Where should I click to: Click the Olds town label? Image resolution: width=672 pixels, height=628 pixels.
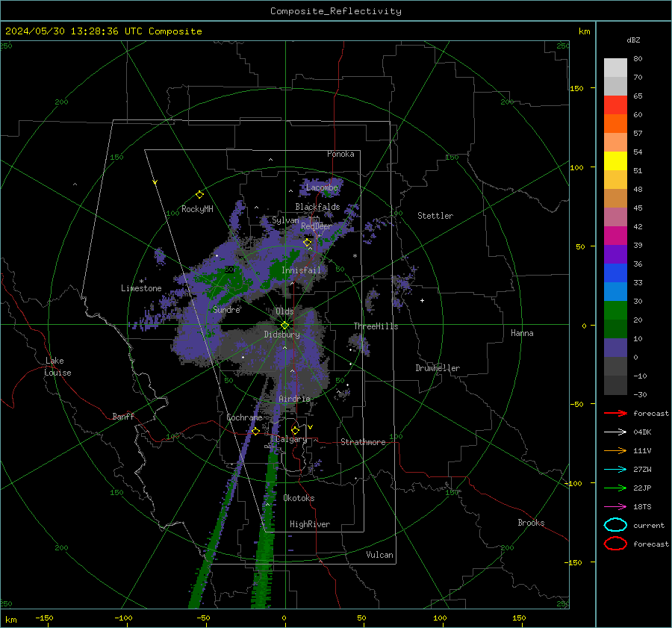284,311
